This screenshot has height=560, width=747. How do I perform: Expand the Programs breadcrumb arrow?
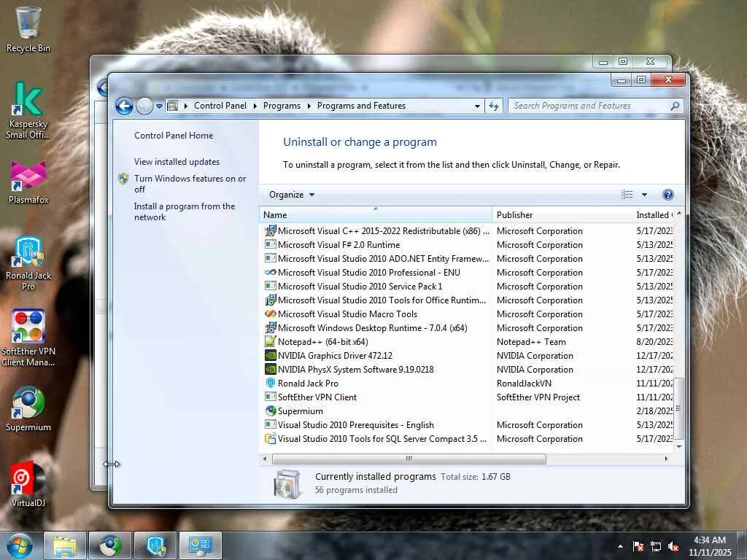(x=309, y=106)
